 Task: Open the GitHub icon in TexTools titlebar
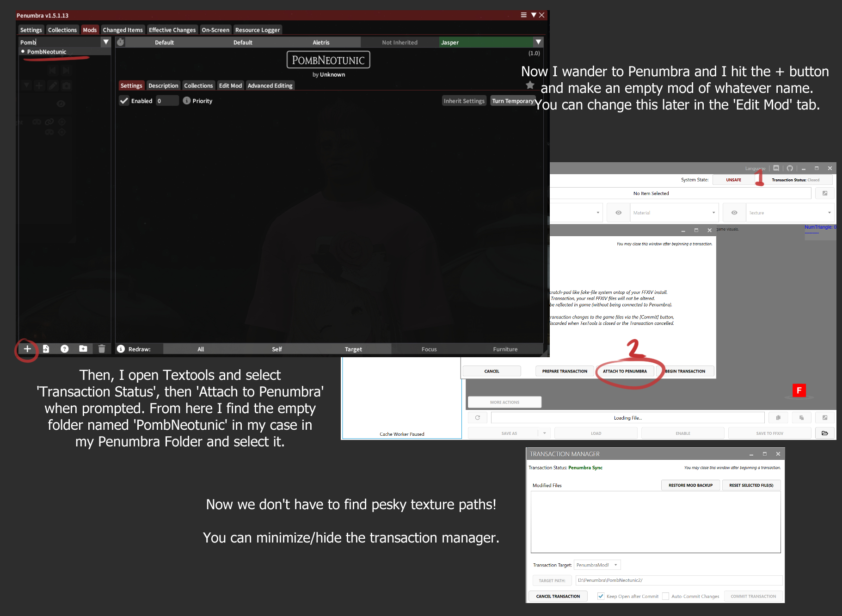[790, 168]
